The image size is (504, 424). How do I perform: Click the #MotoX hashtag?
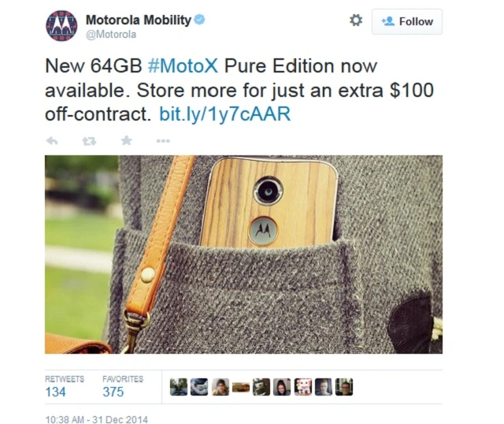[183, 66]
